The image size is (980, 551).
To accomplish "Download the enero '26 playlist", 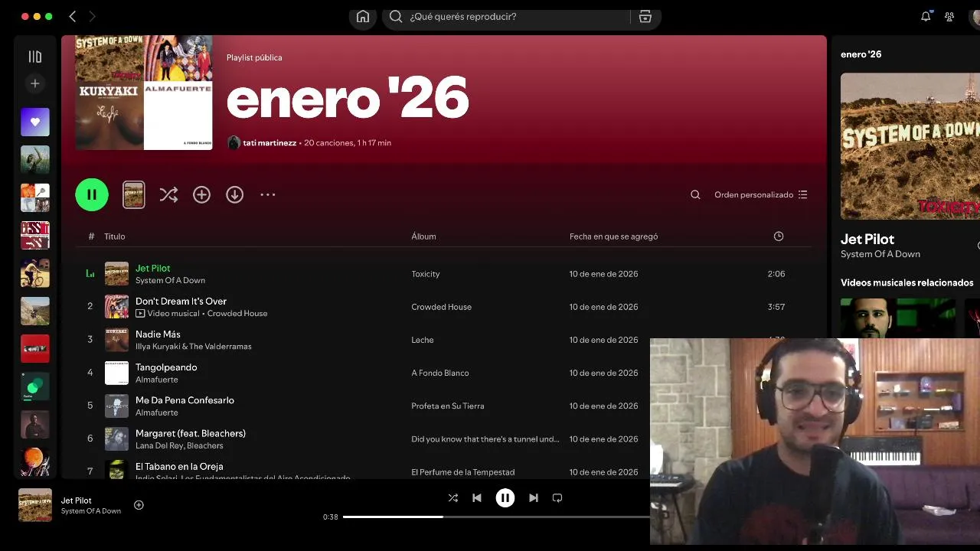I will click(234, 195).
